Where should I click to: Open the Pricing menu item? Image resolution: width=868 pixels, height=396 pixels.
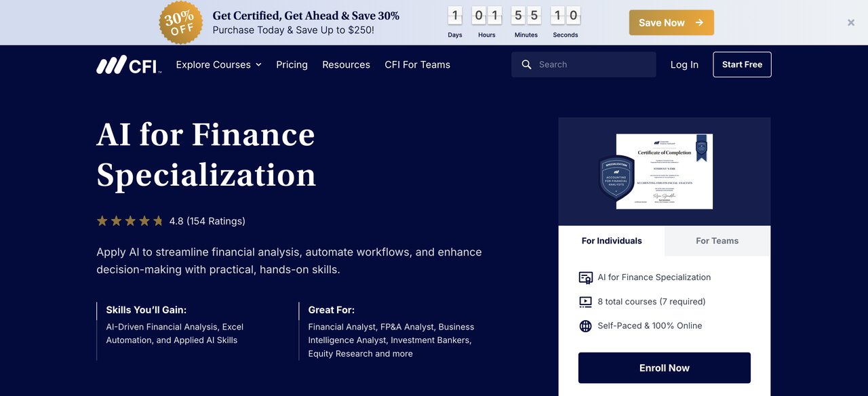(x=292, y=64)
